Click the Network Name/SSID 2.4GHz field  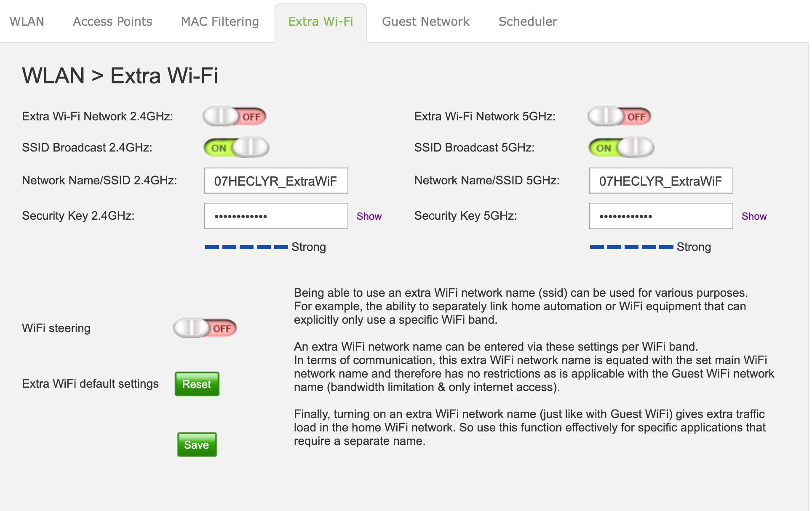click(x=276, y=181)
